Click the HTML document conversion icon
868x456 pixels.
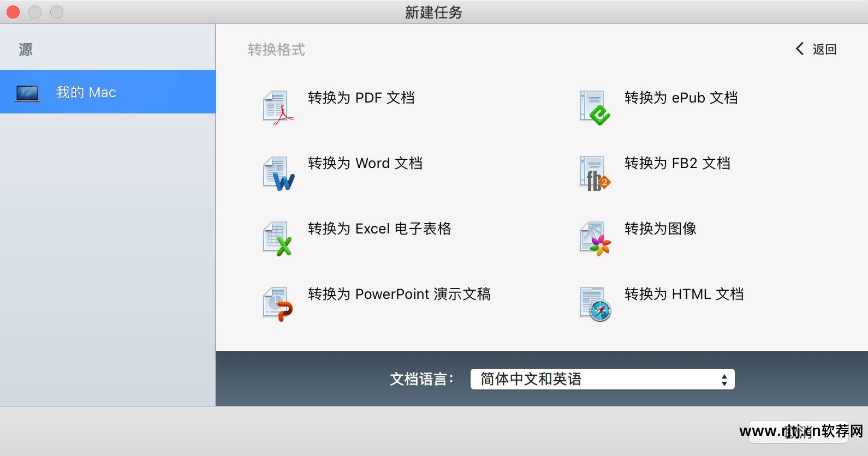tap(595, 304)
